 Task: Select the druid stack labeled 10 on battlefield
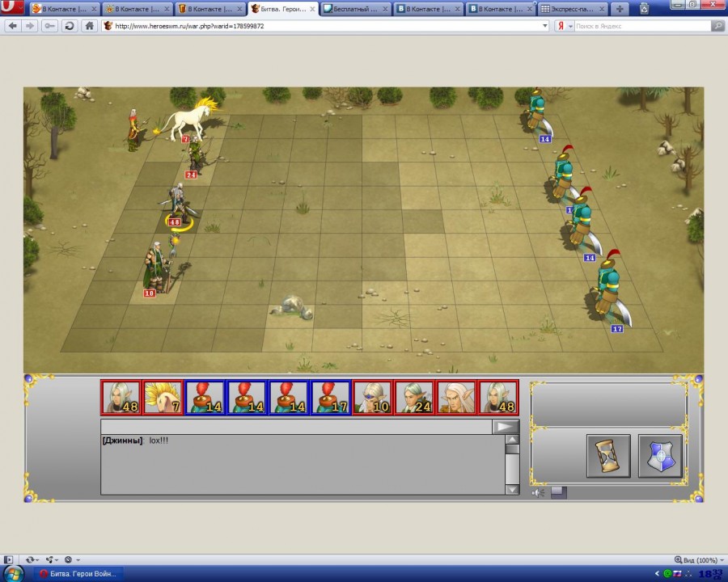(x=159, y=268)
